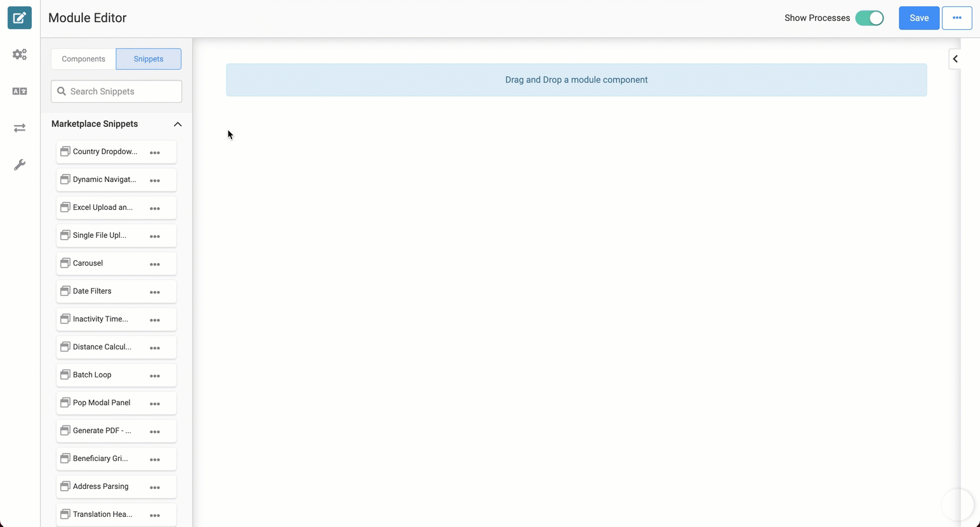Open options for Inactivity Timer snippet

point(155,320)
